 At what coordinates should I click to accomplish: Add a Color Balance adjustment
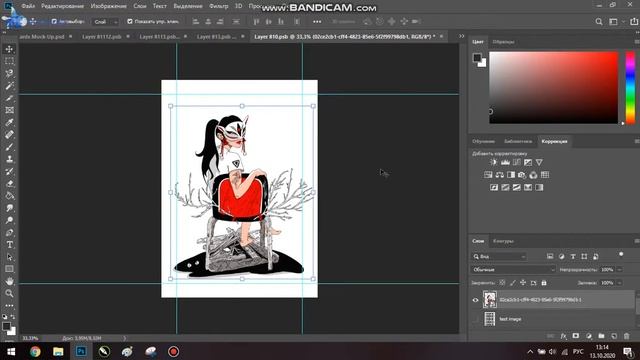tap(500, 175)
